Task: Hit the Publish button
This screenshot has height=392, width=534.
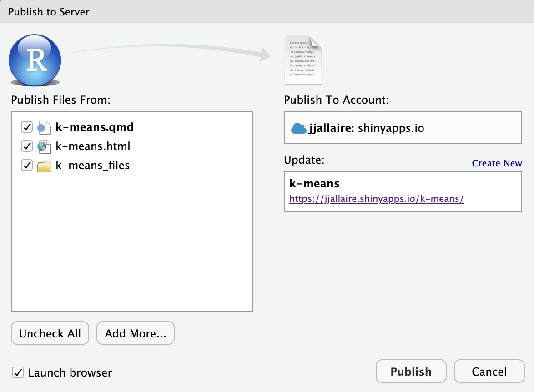Action: 411,372
